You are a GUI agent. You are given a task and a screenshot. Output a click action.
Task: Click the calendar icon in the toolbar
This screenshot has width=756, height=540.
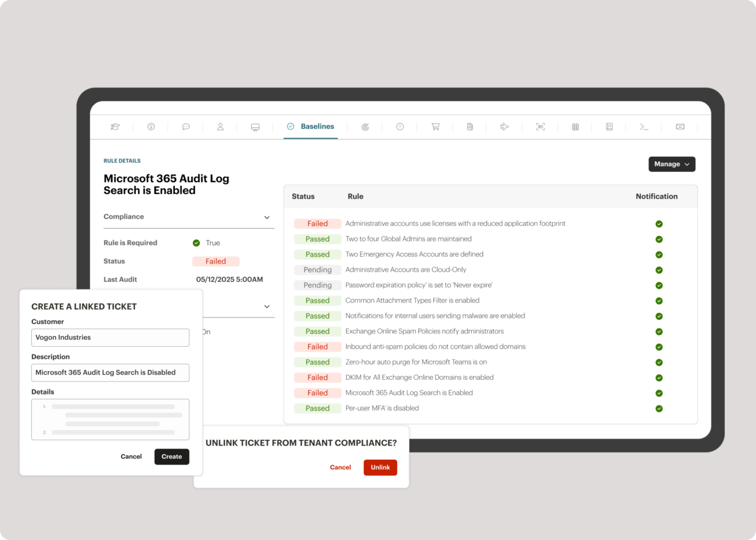pyautogui.click(x=575, y=127)
